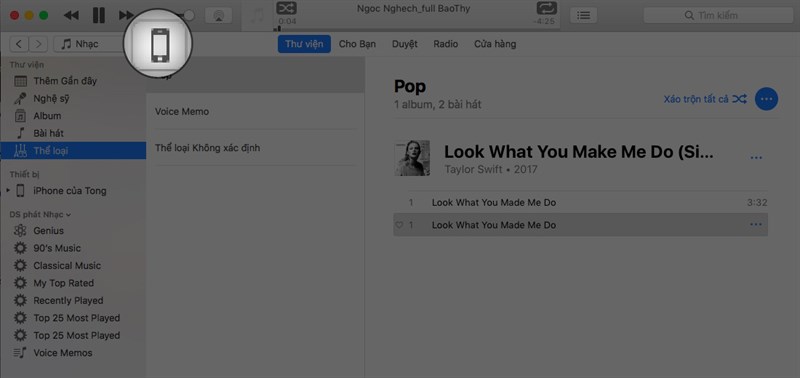The width and height of the screenshot is (800, 378).
Task: Select Thể loại in the sidebar
Action: coord(73,150)
